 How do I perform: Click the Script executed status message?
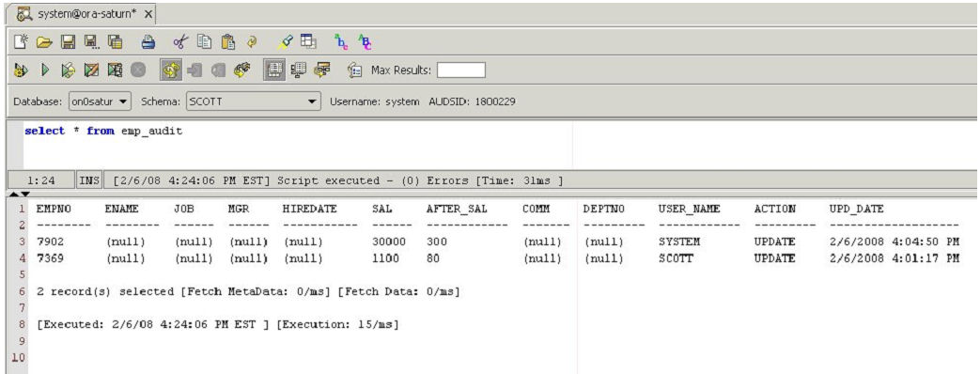coord(338,181)
